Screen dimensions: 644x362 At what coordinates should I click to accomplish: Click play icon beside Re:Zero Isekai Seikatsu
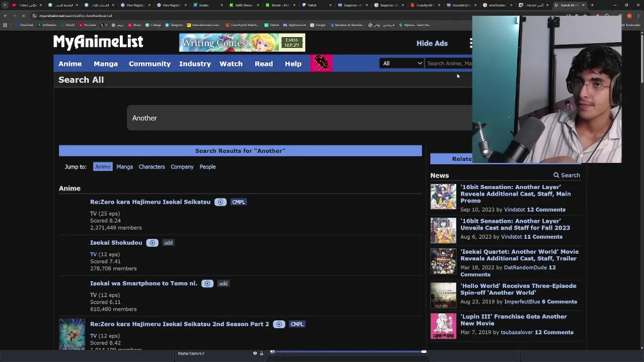(x=220, y=202)
